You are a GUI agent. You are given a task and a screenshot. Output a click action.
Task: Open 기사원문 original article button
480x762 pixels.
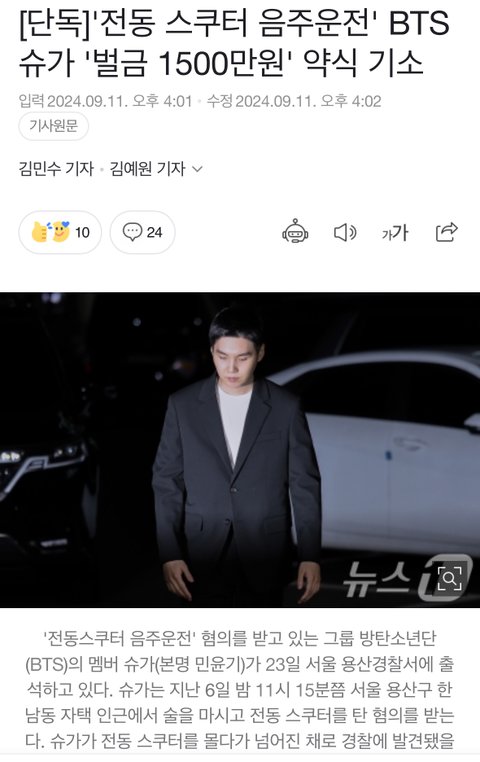click(x=53, y=126)
